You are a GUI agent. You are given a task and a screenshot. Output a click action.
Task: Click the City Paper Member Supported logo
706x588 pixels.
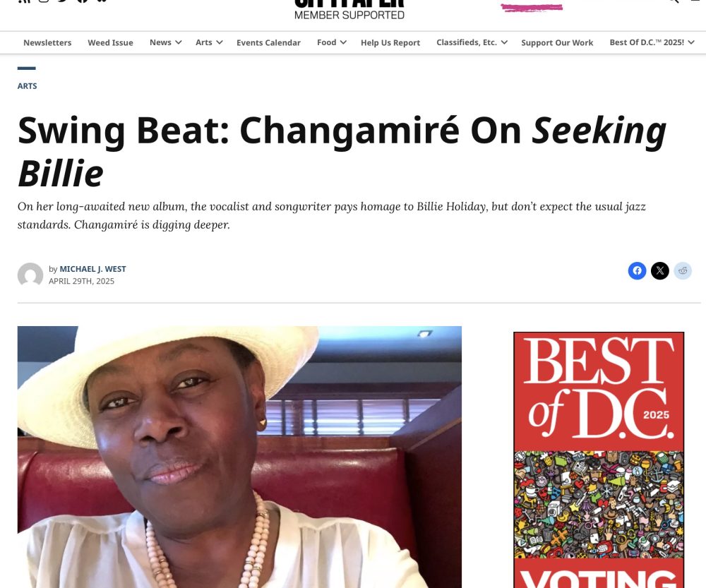pos(349,10)
